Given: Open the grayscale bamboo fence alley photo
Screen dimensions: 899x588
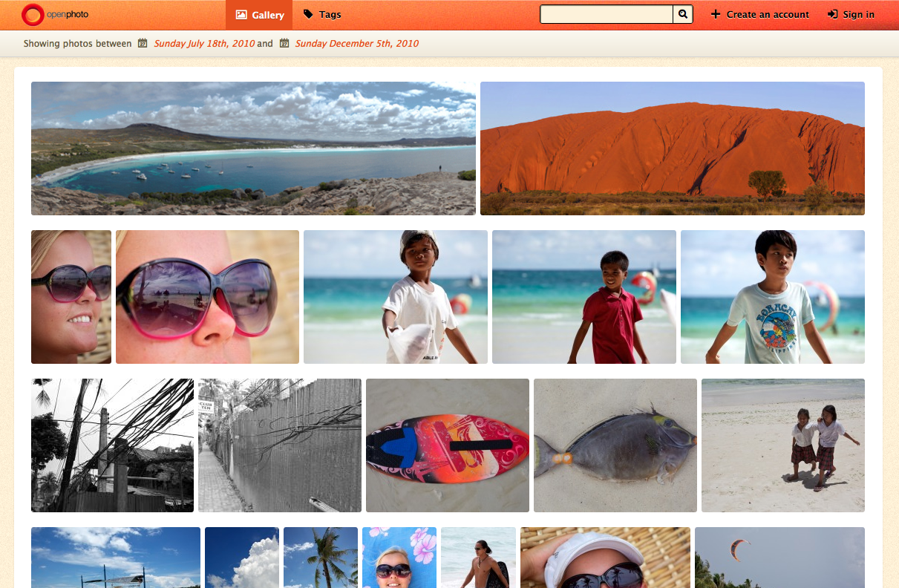Looking at the screenshot, I should point(280,445).
